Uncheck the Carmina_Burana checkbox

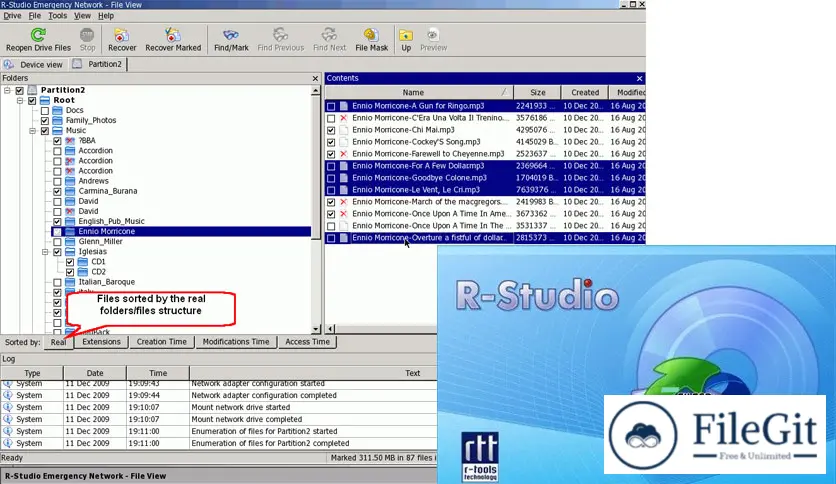click(57, 191)
